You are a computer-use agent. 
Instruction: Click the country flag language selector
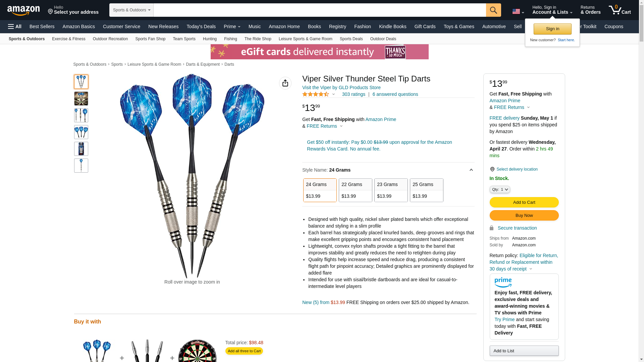coord(518,12)
